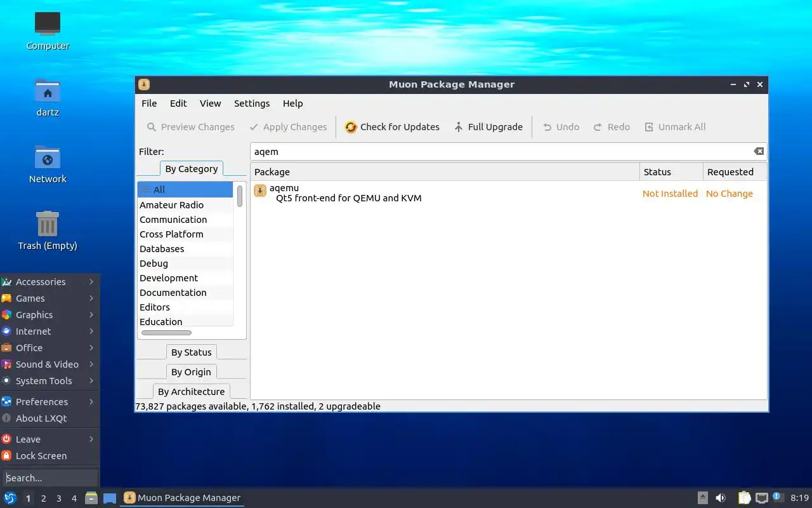Switch to the By Architecture filter tab

[x=191, y=392]
